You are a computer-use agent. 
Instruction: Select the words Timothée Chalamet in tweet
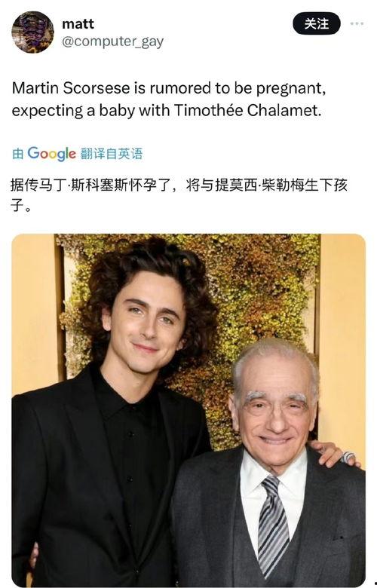coord(247,111)
